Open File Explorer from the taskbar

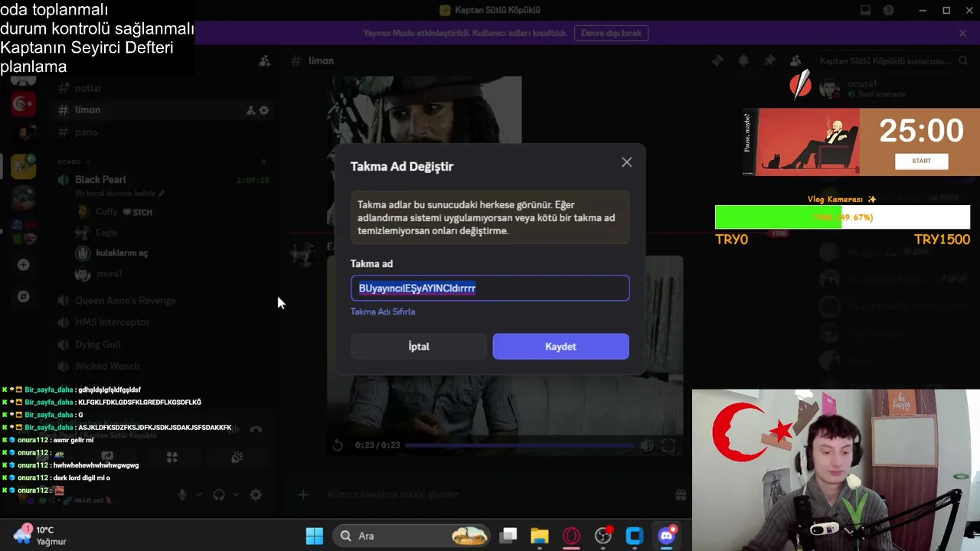[x=540, y=536]
